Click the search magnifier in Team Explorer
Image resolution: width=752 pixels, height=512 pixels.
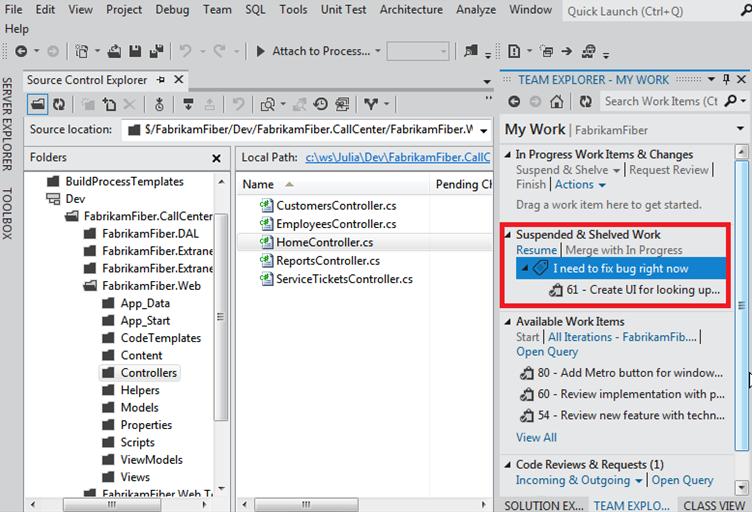pyautogui.click(x=731, y=101)
